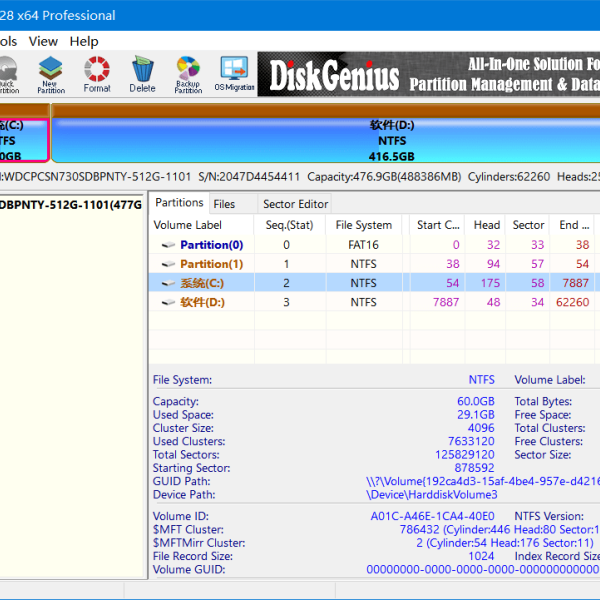This screenshot has height=600, width=600.
Task: Click the Format toolbar icon
Action: click(x=97, y=75)
